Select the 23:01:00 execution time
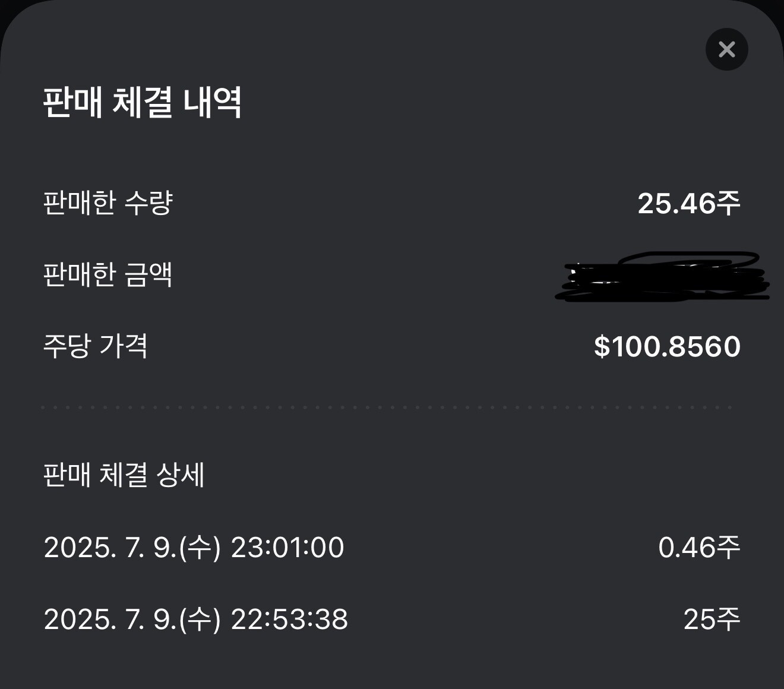The width and height of the screenshot is (784, 689). [287, 547]
